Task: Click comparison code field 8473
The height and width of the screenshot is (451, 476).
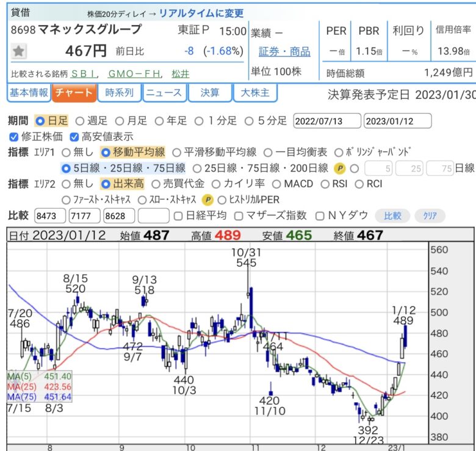Action: [50, 216]
